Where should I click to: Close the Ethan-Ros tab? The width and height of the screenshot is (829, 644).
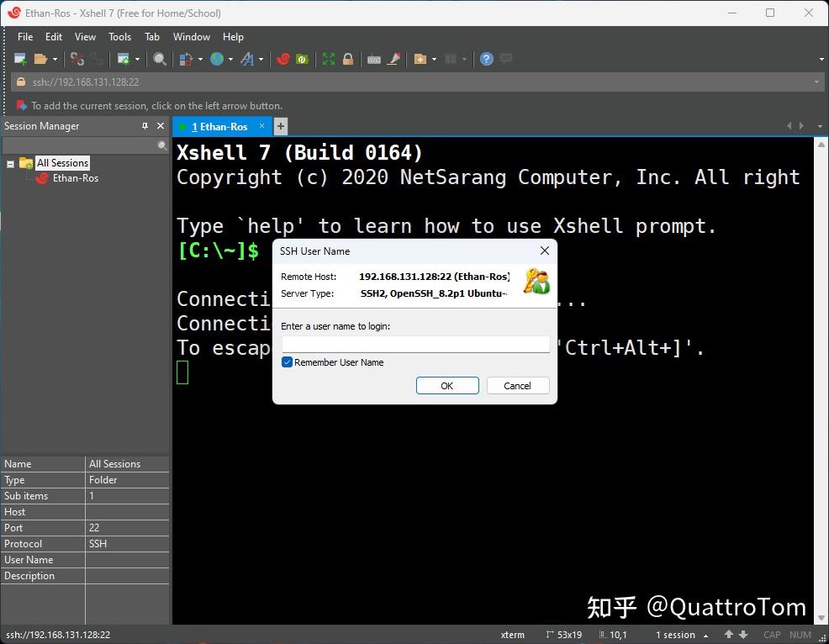261,126
